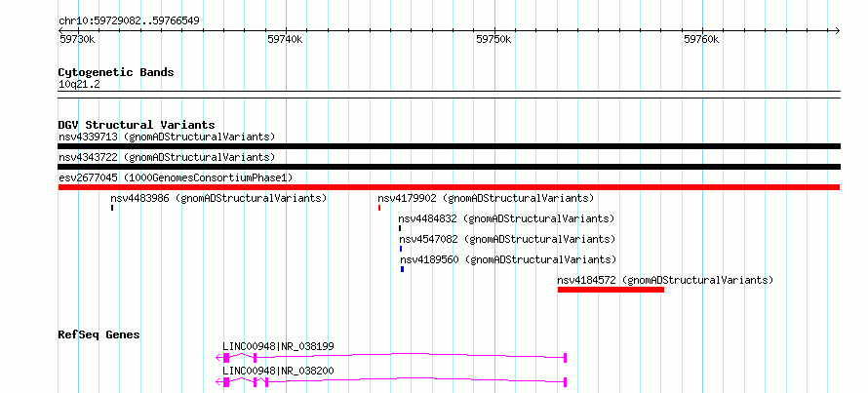Click the esv2677045 red variant bar

coord(449,187)
